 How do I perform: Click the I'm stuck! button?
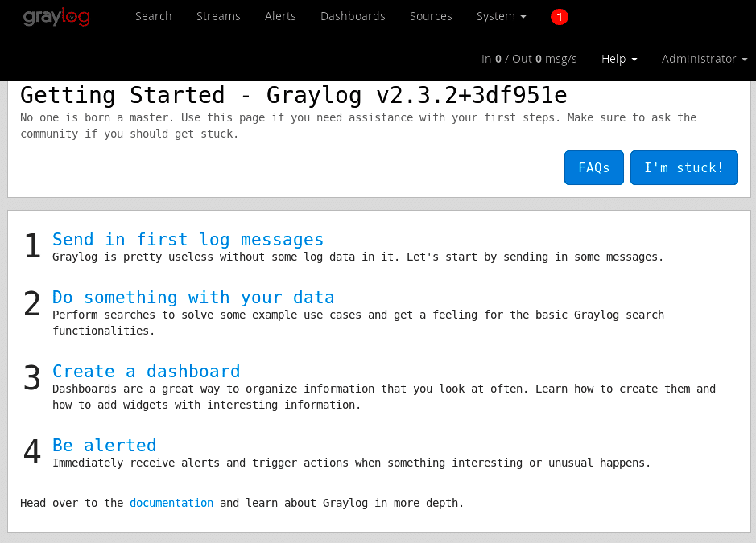[684, 167]
